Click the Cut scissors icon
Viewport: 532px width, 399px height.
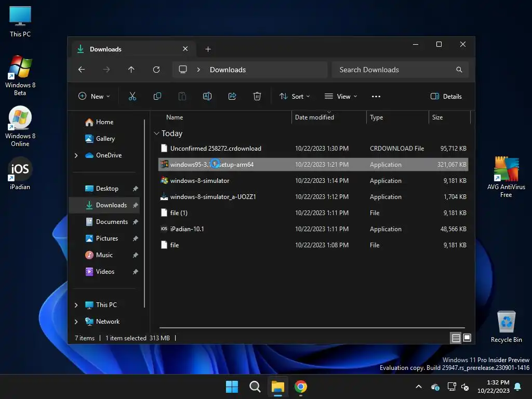pos(132,96)
